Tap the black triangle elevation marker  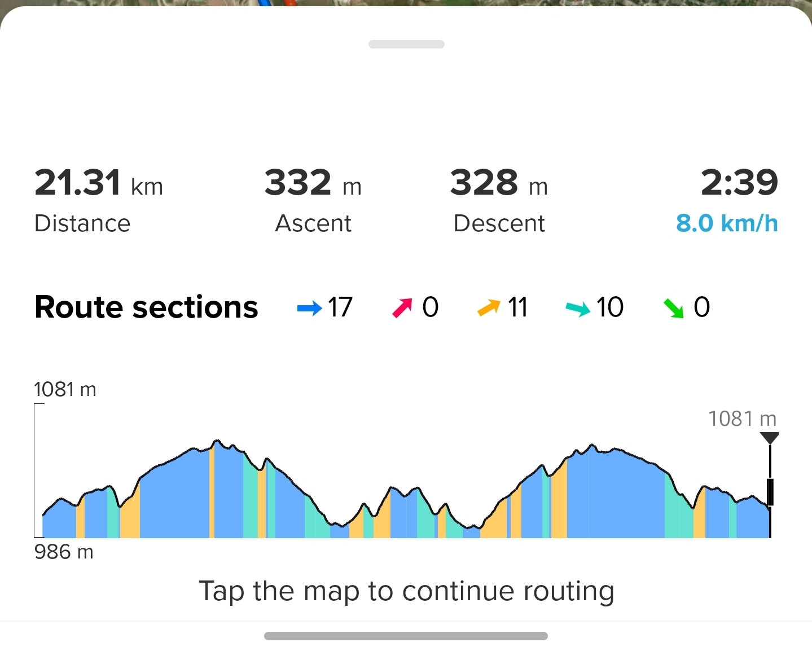pyautogui.click(x=769, y=438)
